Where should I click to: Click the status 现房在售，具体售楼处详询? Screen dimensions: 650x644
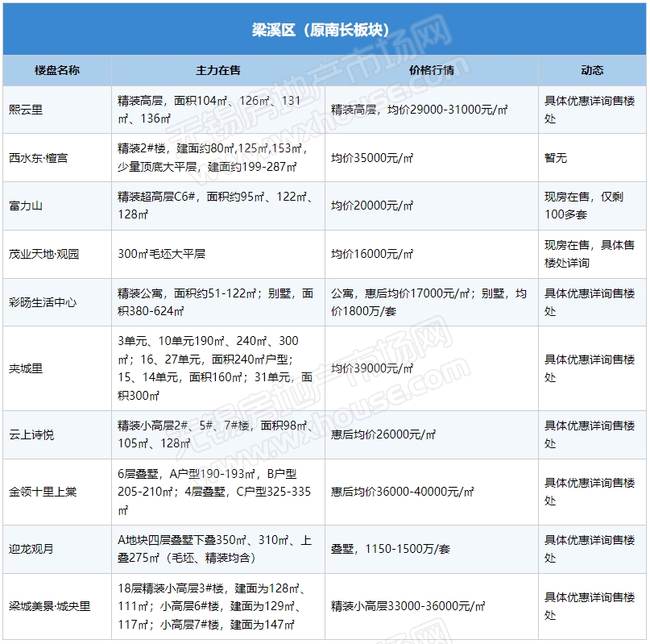coord(589,254)
